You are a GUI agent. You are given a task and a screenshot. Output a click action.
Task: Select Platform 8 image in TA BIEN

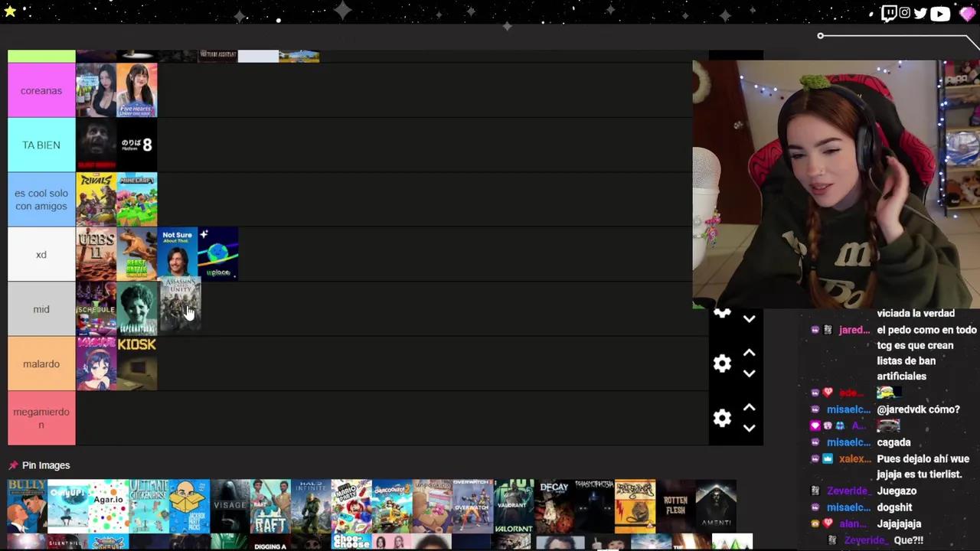point(137,145)
